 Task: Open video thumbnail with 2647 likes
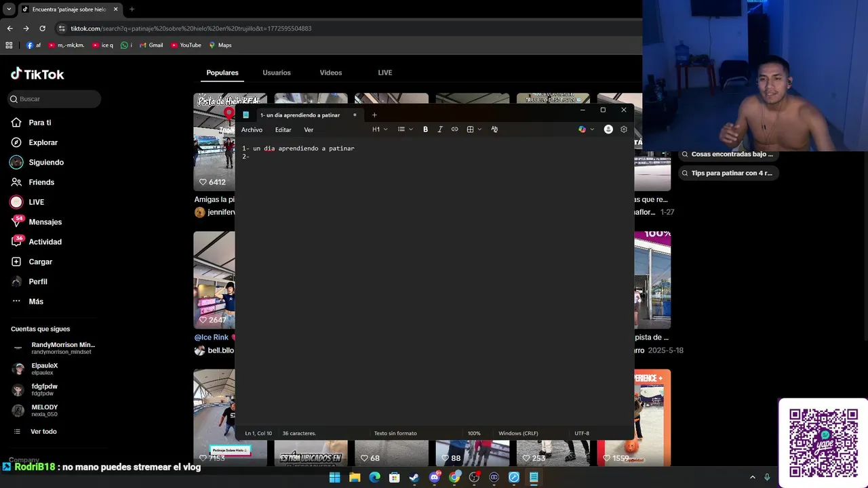[214, 279]
